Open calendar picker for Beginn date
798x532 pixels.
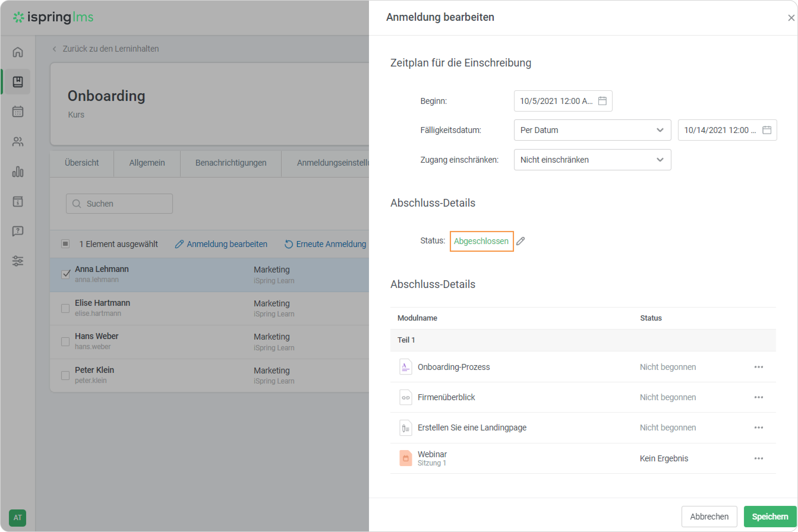tap(602, 101)
